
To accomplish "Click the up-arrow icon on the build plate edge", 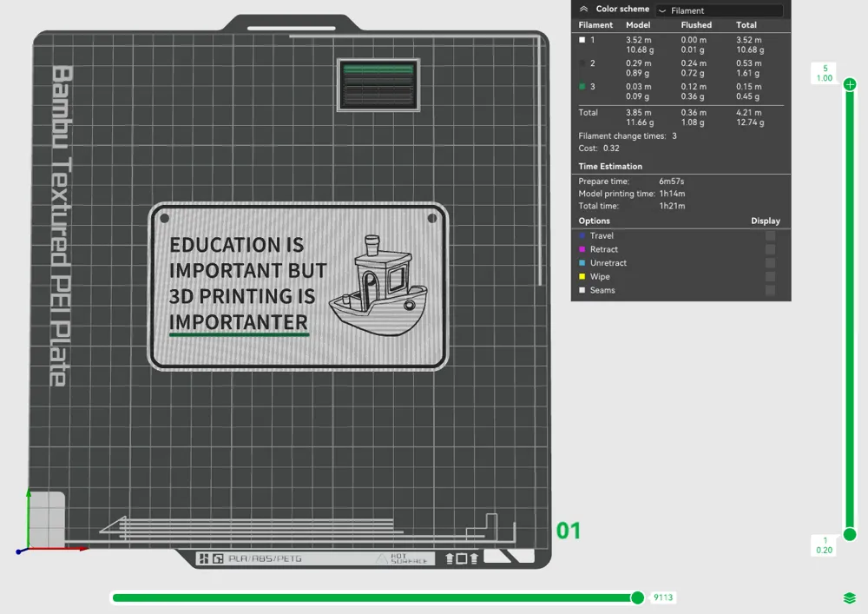I will [x=450, y=558].
